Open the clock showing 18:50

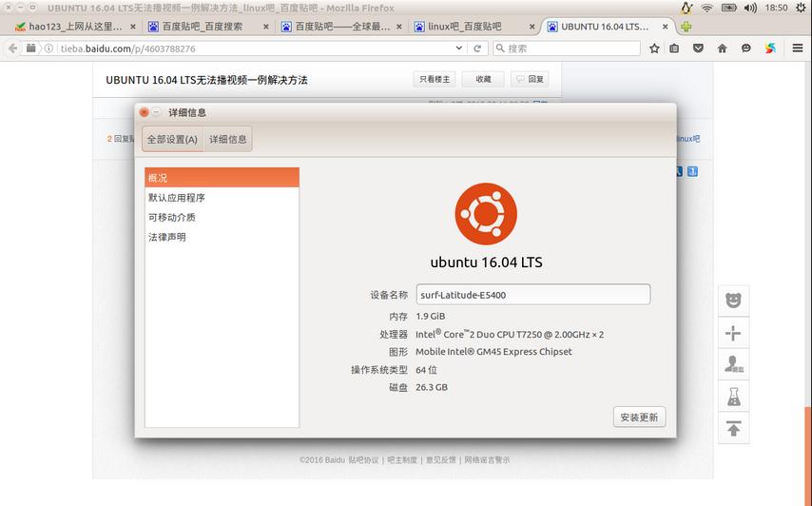point(776,8)
